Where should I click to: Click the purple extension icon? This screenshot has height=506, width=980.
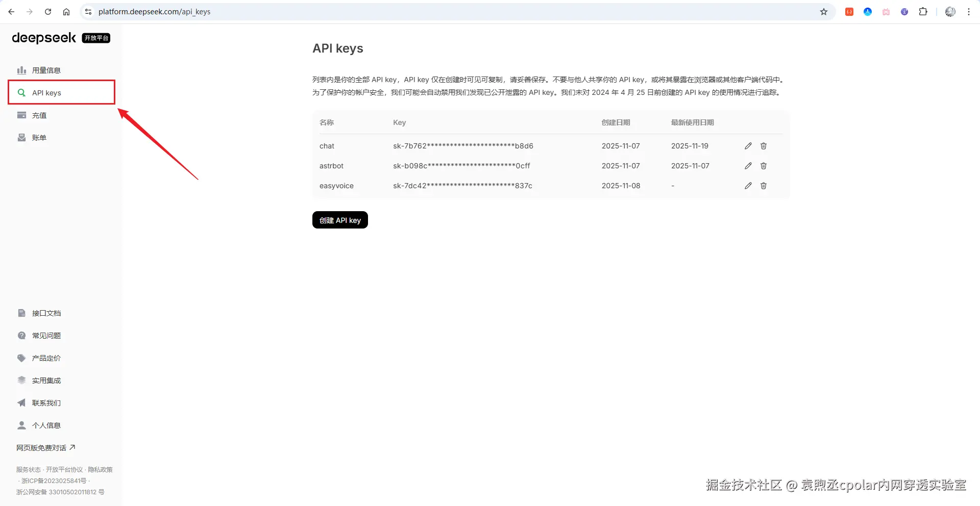click(x=904, y=12)
